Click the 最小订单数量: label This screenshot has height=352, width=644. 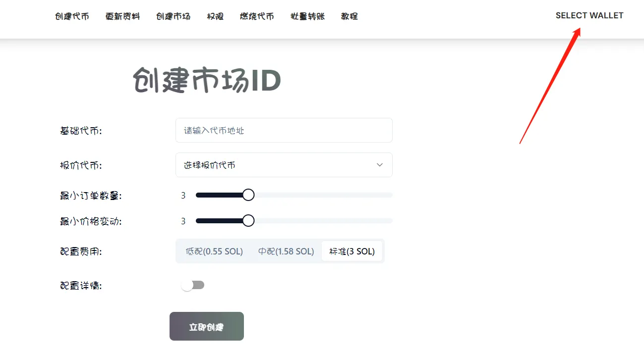click(x=91, y=196)
